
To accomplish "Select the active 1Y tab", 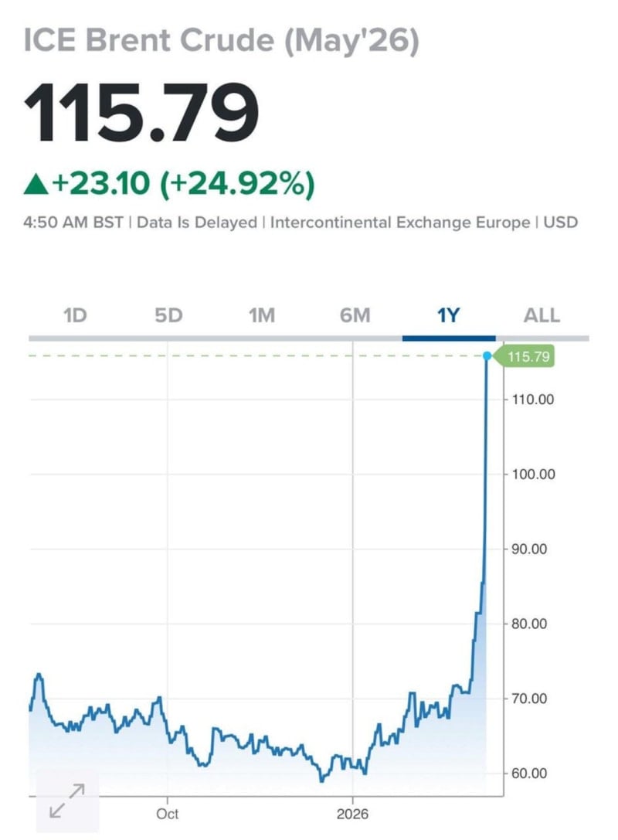I will click(x=449, y=315).
